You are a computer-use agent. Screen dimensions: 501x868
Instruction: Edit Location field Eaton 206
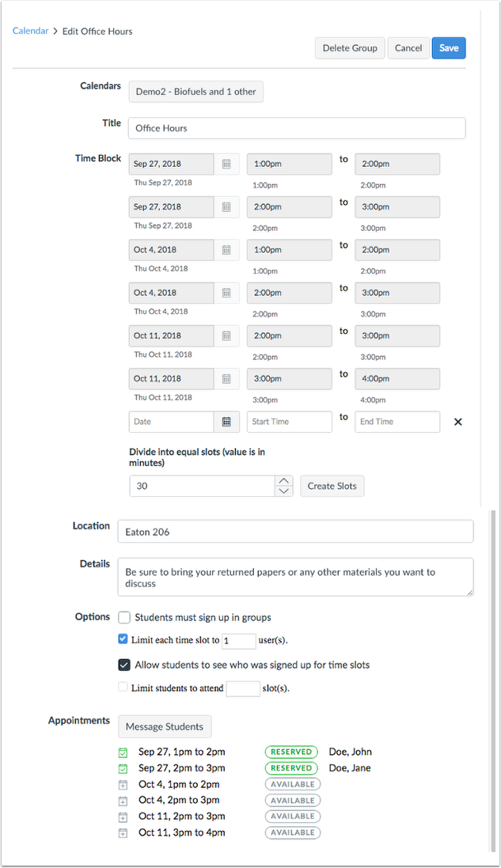tap(296, 532)
